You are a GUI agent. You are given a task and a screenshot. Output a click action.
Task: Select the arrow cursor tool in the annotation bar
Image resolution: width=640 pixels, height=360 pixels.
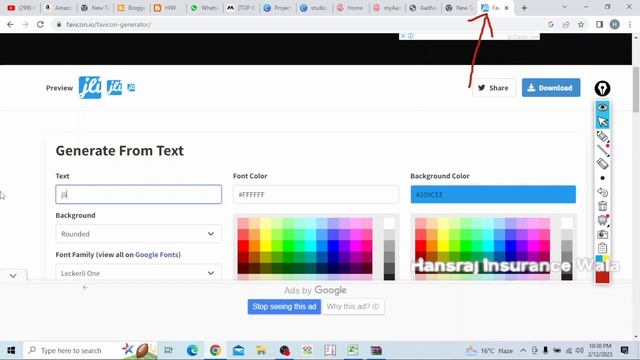tap(602, 122)
